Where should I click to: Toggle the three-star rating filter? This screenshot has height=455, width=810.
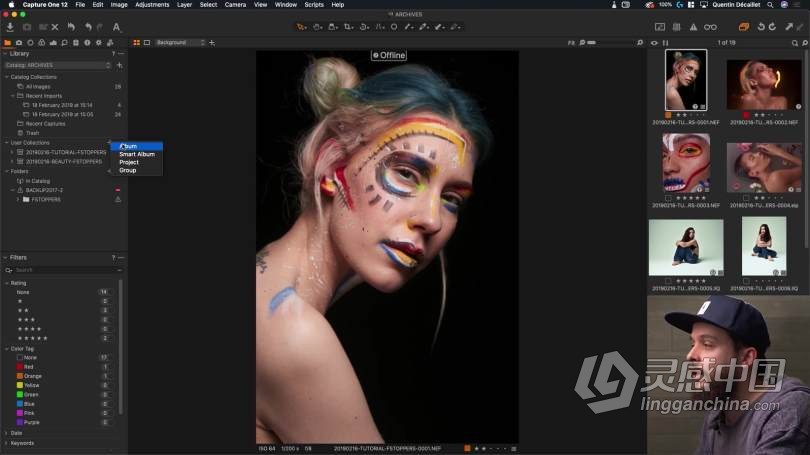click(26, 320)
